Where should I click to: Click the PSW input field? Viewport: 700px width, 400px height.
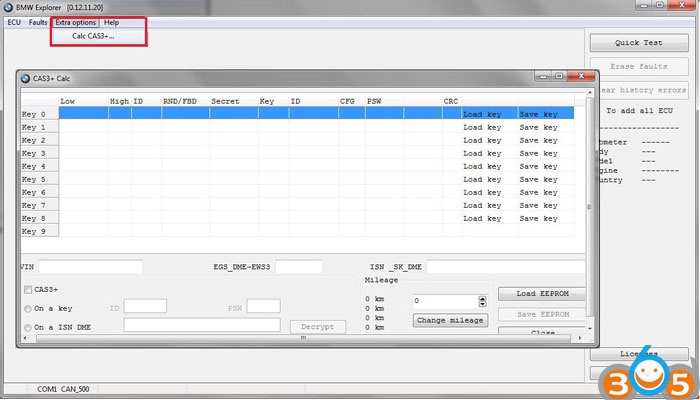coord(263,306)
